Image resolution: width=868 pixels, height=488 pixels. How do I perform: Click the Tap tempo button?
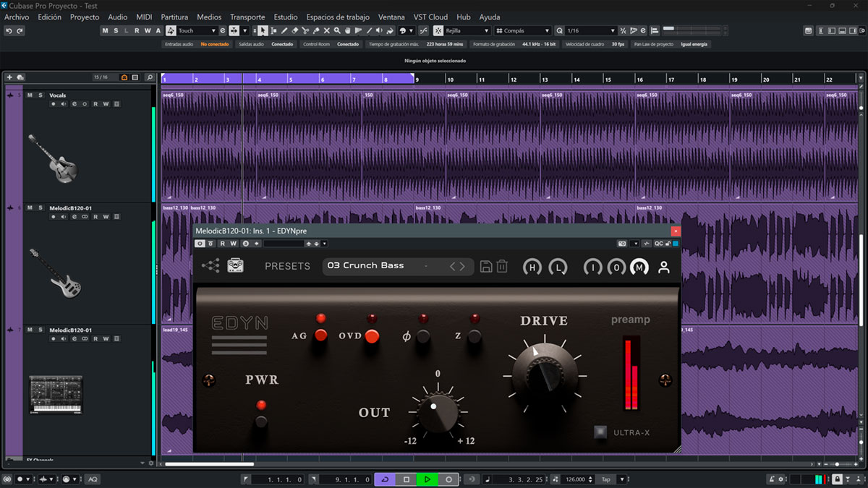pos(606,479)
